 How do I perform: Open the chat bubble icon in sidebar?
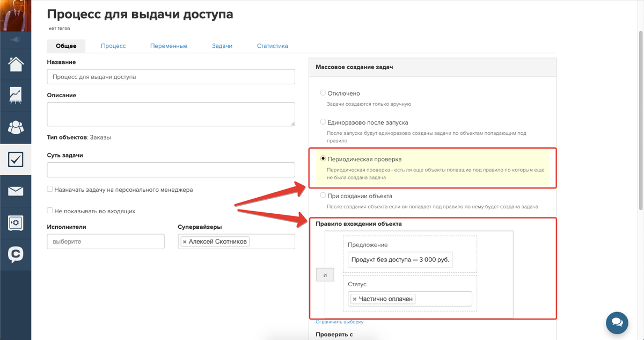coord(16,254)
